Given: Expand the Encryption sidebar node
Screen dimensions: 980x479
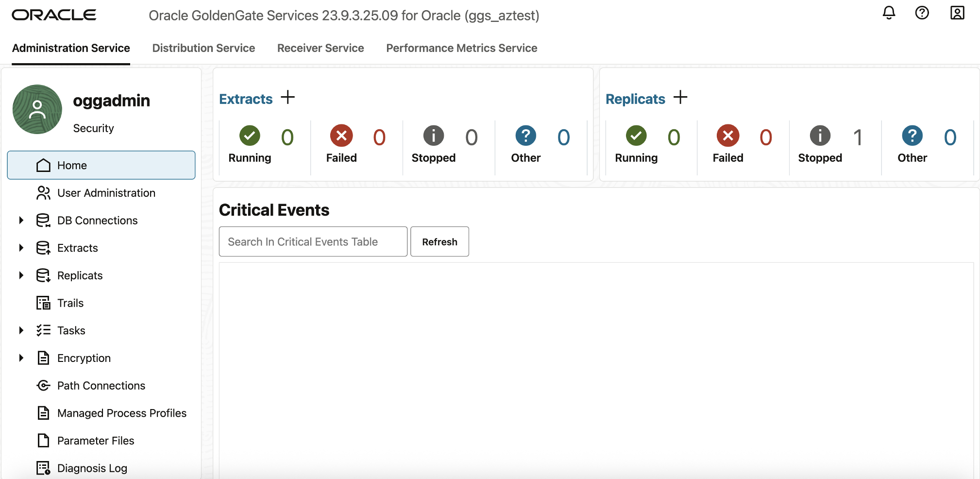Looking at the screenshot, I should (x=21, y=358).
